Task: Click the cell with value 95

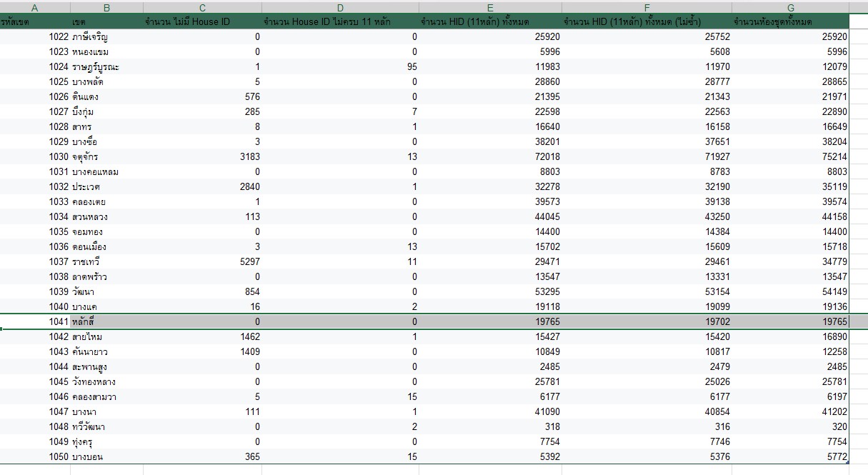Action: click(x=340, y=66)
